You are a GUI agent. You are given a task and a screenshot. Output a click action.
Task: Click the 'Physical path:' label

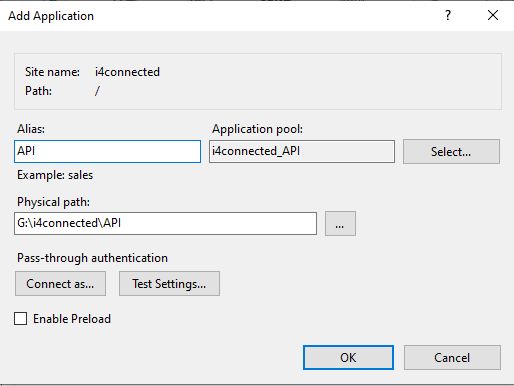(x=53, y=202)
